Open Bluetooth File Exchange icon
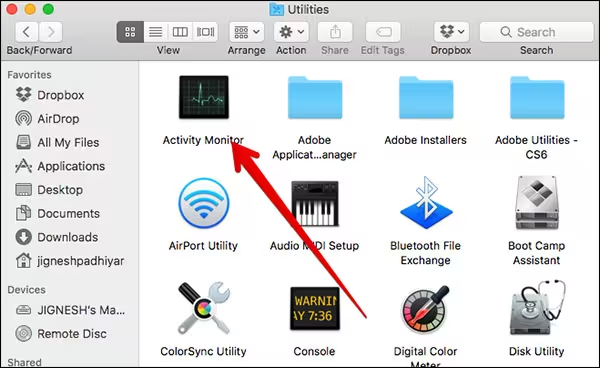Image resolution: width=600 pixels, height=368 pixels. click(426, 203)
